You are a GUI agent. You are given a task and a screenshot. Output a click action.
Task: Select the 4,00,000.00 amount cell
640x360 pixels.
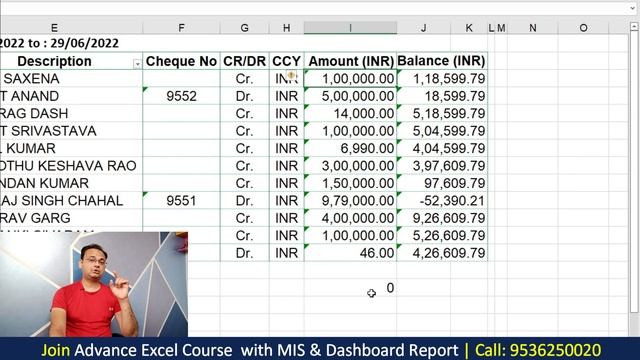pyautogui.click(x=350, y=218)
